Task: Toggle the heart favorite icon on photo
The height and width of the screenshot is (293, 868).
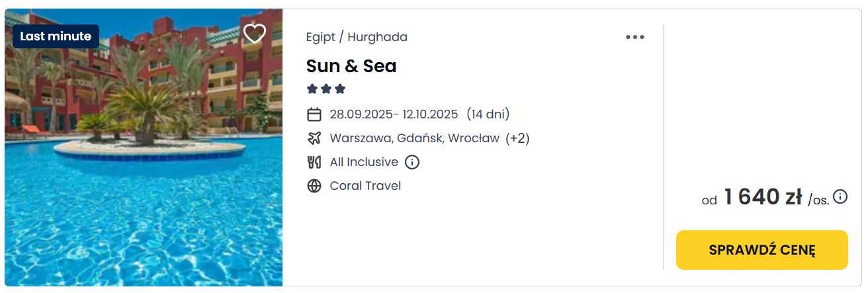Action: pyautogui.click(x=255, y=34)
